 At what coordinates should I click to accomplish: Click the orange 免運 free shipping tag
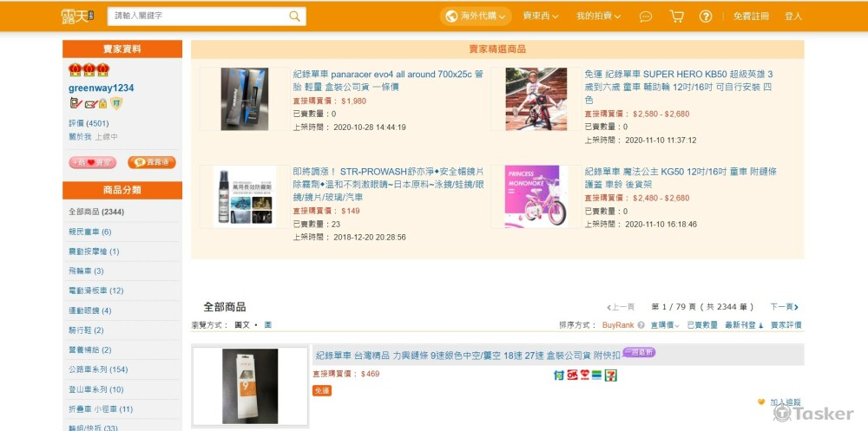pos(322,390)
